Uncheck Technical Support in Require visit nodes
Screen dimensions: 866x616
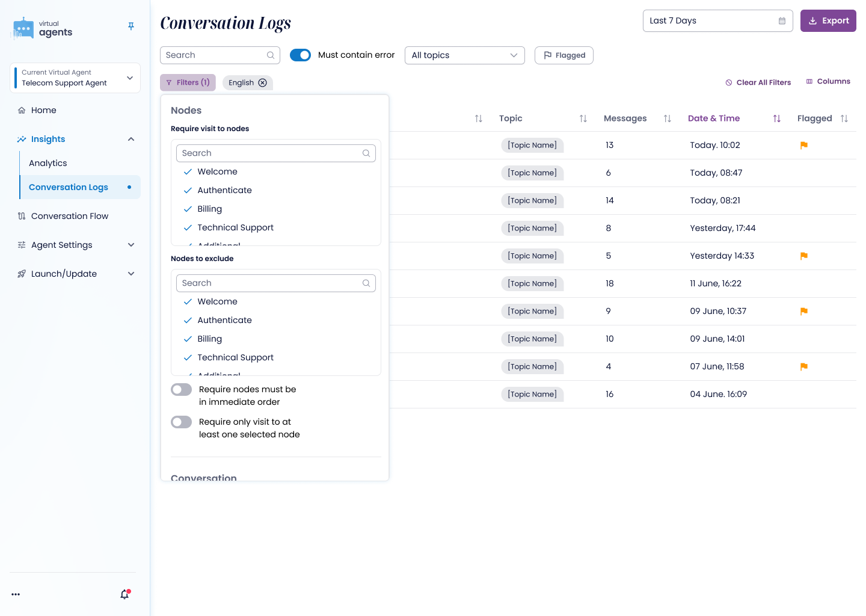[x=188, y=228]
